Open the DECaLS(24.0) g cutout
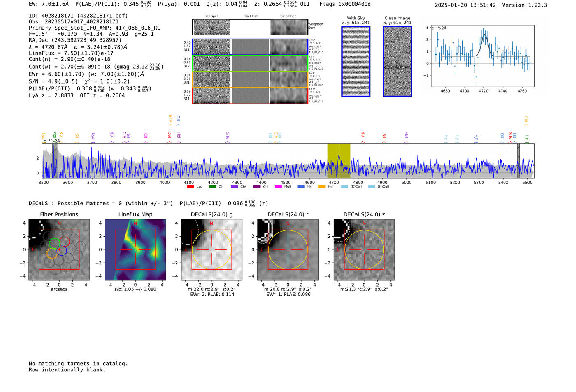Viewport: 576px width, 392px height. (x=211, y=250)
